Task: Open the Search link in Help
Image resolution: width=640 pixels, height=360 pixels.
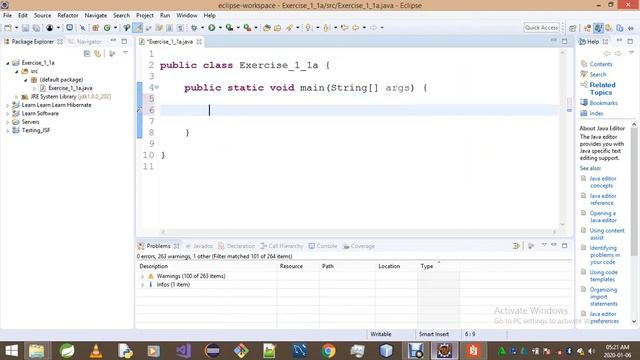Action: click(x=598, y=74)
